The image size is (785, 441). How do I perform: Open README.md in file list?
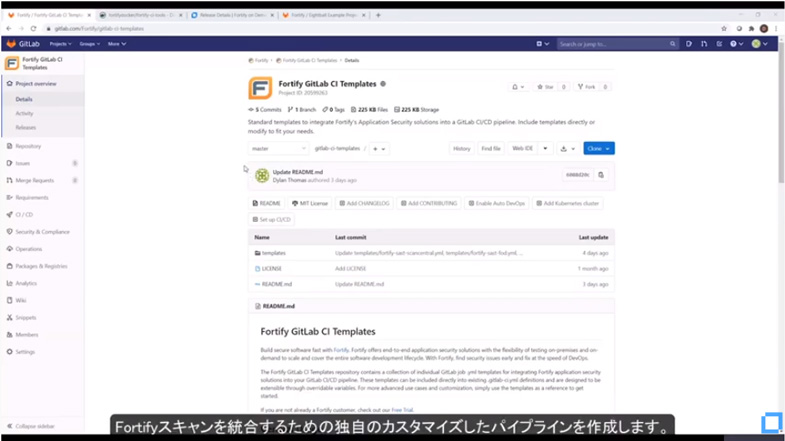click(x=276, y=284)
